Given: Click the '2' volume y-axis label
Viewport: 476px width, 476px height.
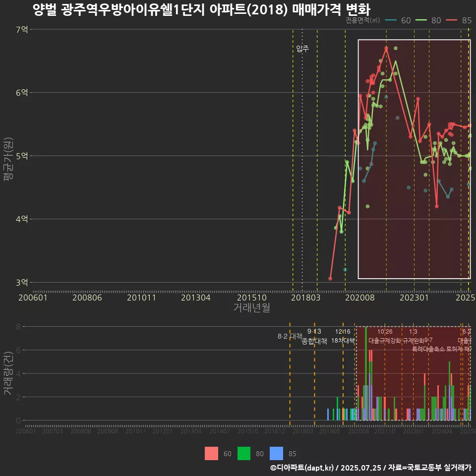Looking at the screenshot, I should point(18,397).
